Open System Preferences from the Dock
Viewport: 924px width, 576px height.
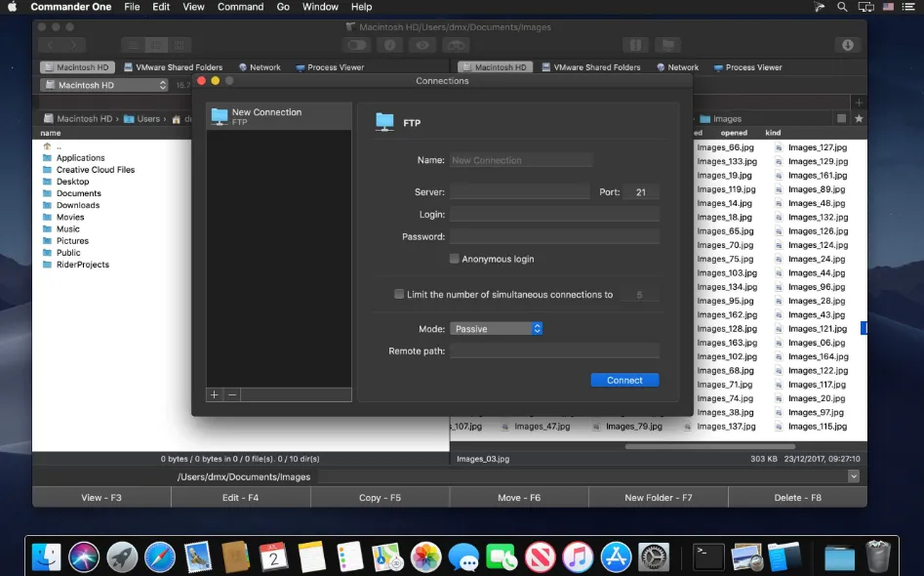point(654,556)
